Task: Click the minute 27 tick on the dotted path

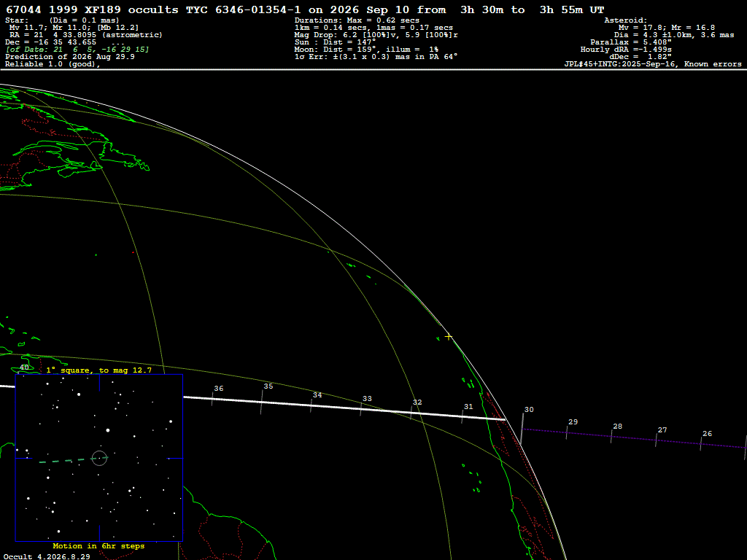Action: (656, 440)
